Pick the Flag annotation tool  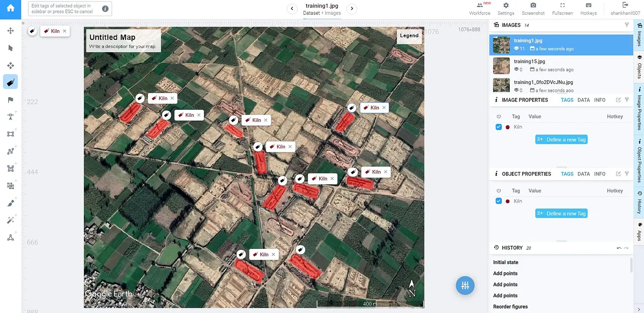[x=10, y=100]
